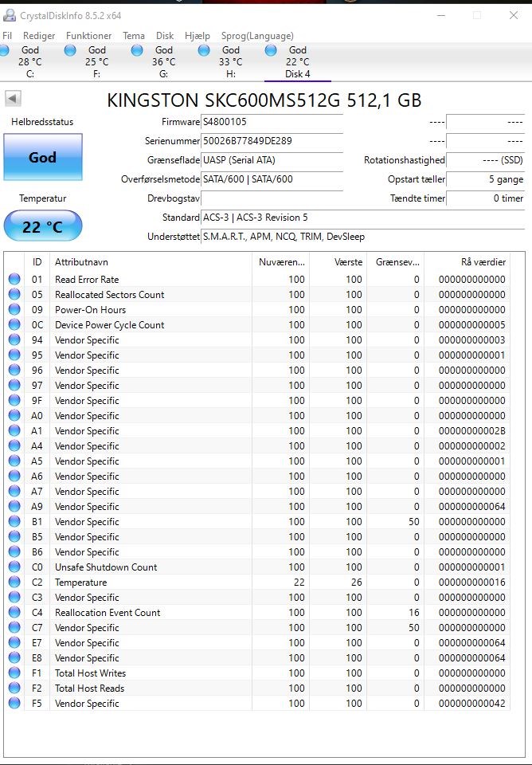Click status icon for attribute 96

click(x=14, y=370)
